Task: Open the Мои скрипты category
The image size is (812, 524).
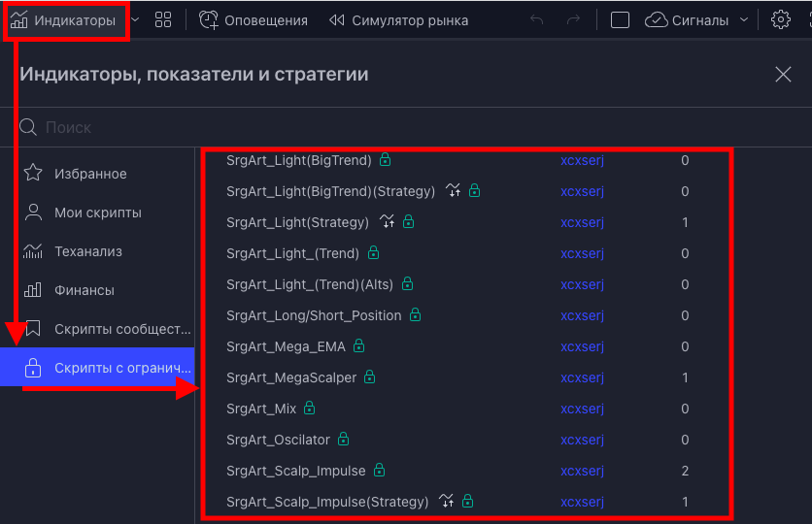Action: click(97, 213)
